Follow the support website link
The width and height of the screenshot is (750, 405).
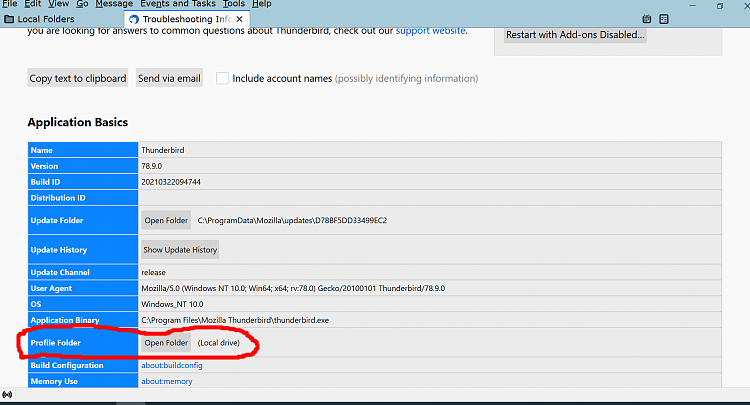coord(430,31)
